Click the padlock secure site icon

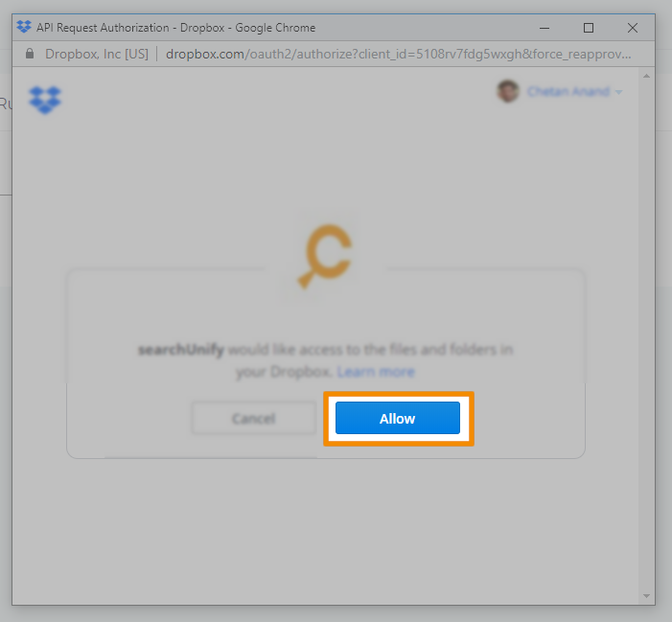click(30, 54)
